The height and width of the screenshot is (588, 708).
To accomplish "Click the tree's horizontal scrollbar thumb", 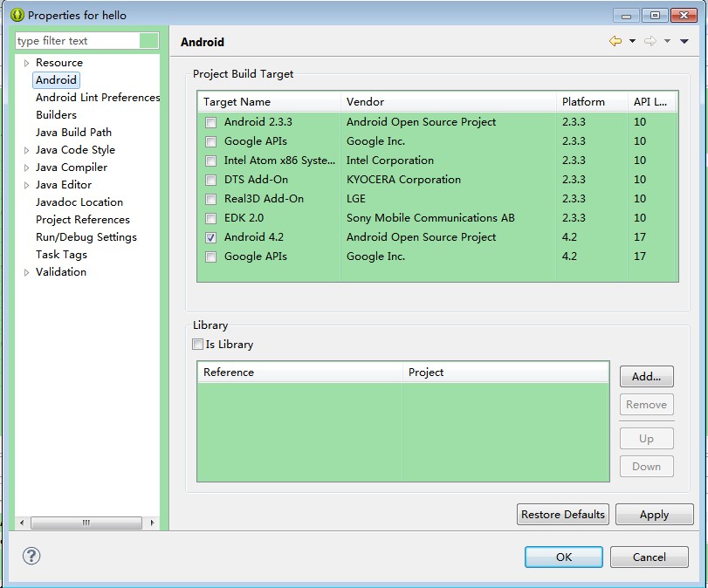I will [x=86, y=523].
